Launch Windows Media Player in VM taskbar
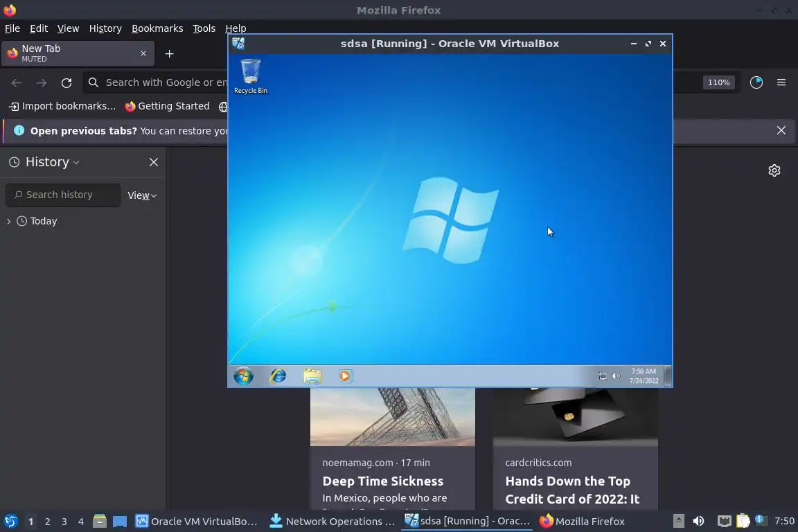Viewport: 798px width, 532px height. click(x=344, y=376)
